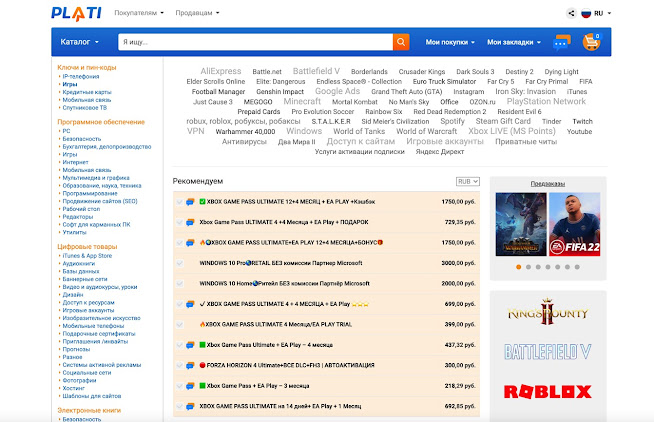
Task: Click the AliExpress tag
Action: click(221, 71)
